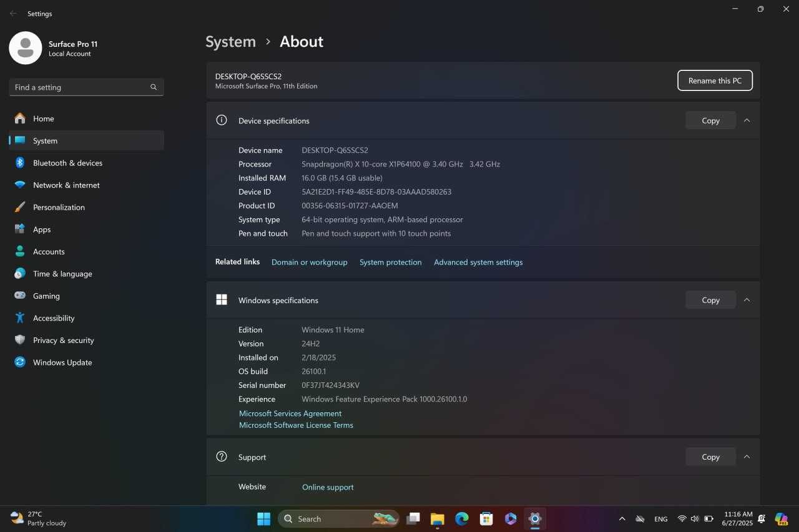
Task: Open File Explorer from the taskbar
Action: point(437,519)
